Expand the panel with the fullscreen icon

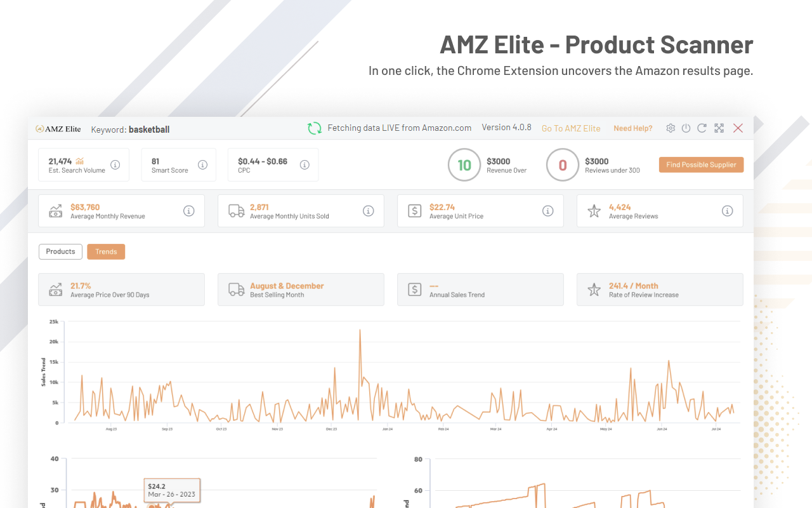tap(719, 128)
